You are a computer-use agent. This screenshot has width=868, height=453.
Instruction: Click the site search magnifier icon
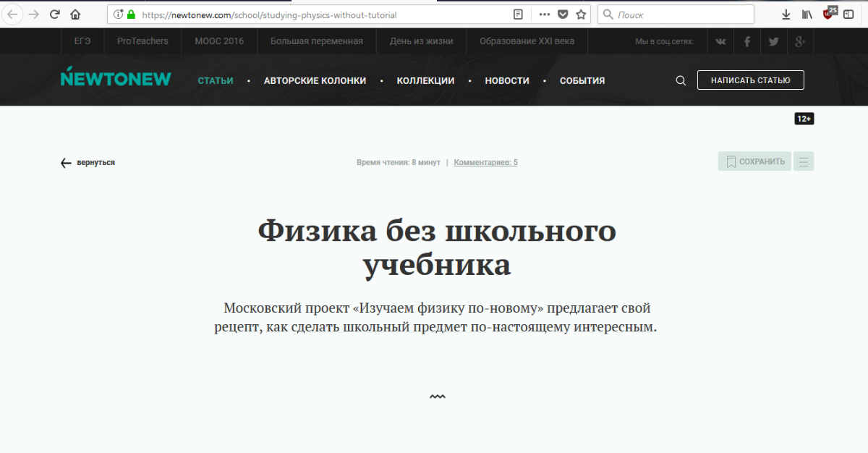(681, 81)
